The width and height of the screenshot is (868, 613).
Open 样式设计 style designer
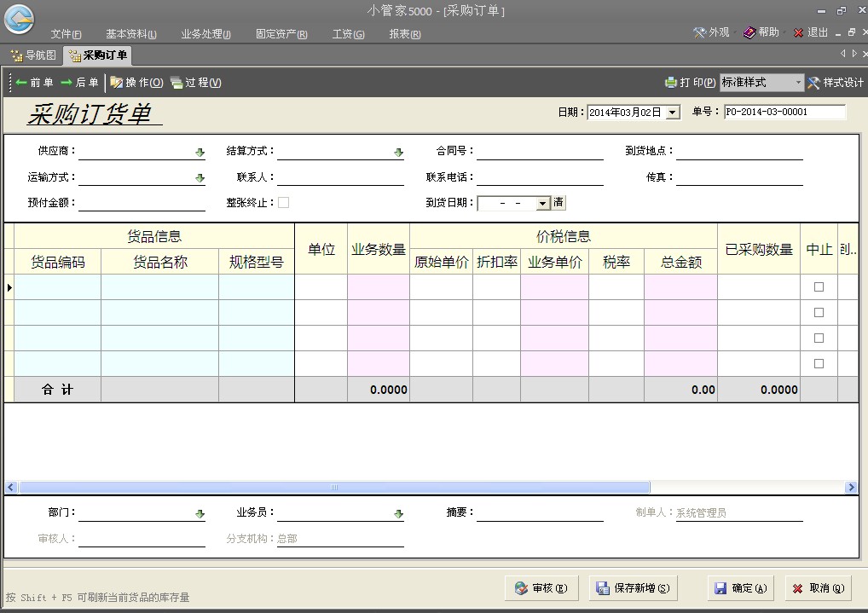point(836,83)
